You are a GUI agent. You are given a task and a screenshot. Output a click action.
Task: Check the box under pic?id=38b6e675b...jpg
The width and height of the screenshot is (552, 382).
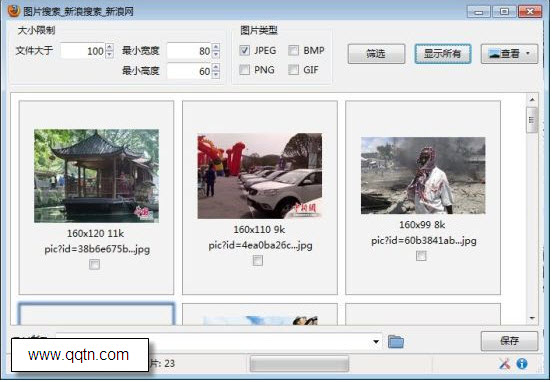pyautogui.click(x=94, y=264)
